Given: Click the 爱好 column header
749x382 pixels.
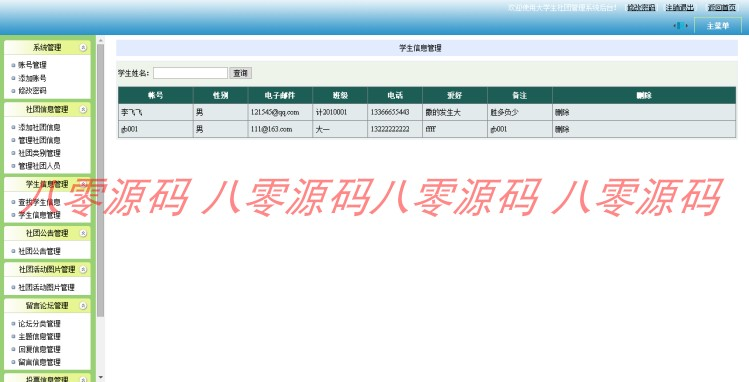Looking at the screenshot, I should (x=455, y=96).
